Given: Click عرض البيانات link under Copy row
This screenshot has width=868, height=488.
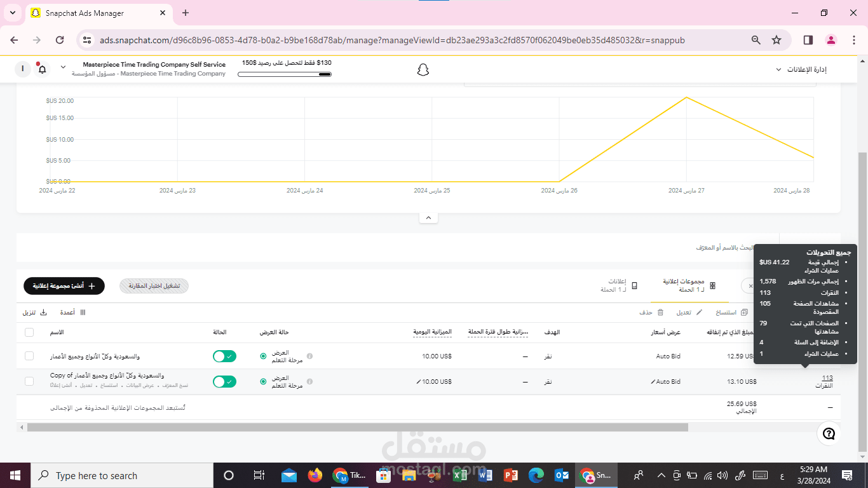Looking at the screenshot, I should 139,386.
